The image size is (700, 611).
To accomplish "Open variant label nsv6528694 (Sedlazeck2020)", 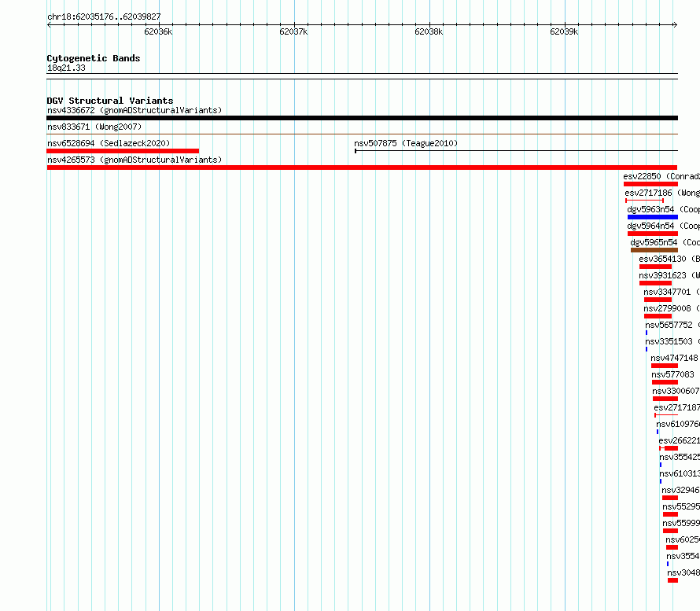I will (109, 143).
